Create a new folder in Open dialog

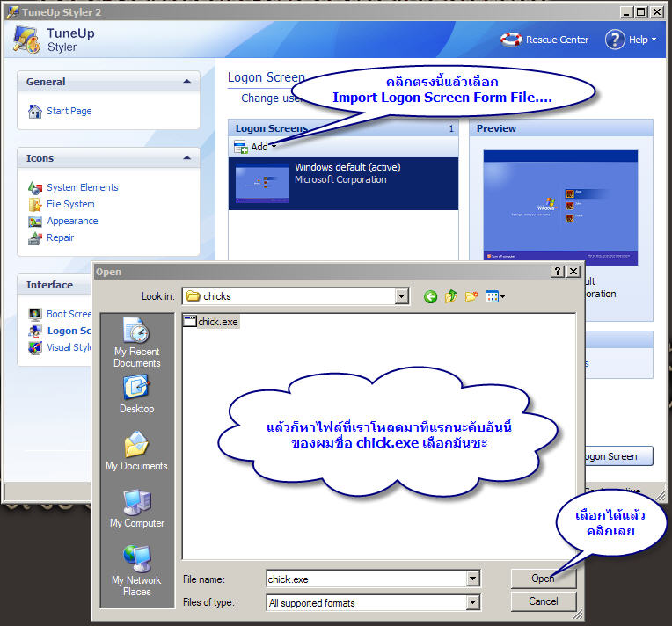pos(471,296)
